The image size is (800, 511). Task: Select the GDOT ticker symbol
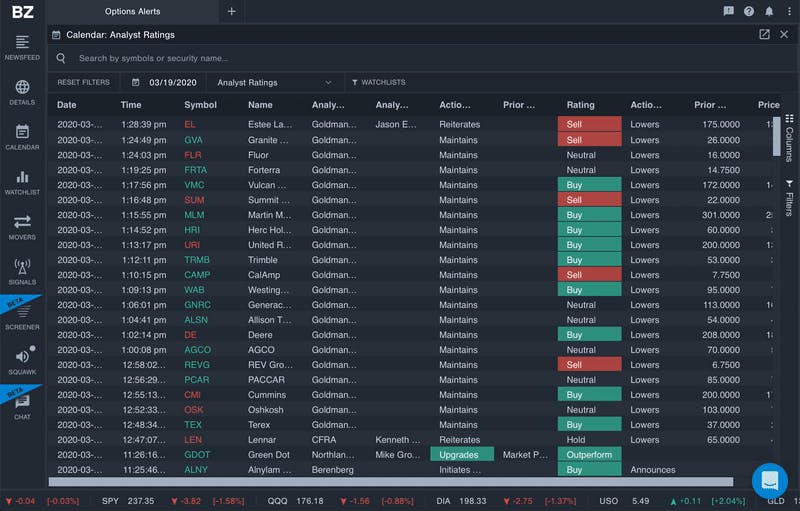(197, 455)
